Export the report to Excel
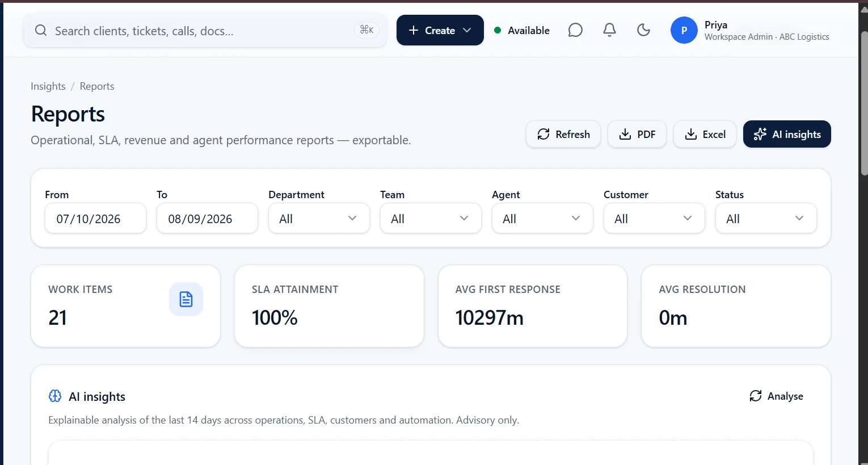868x465 pixels. tap(705, 134)
